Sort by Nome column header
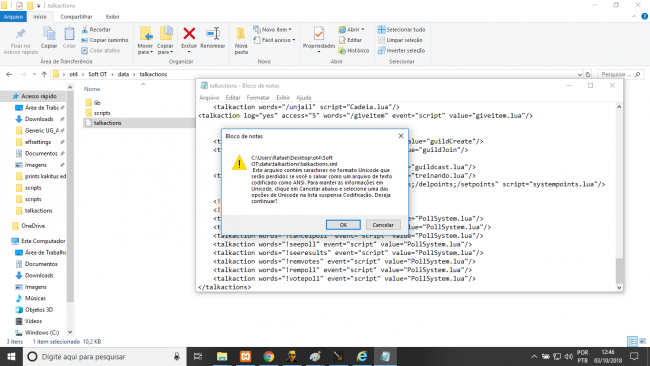This screenshot has width=650, height=366. [92, 89]
